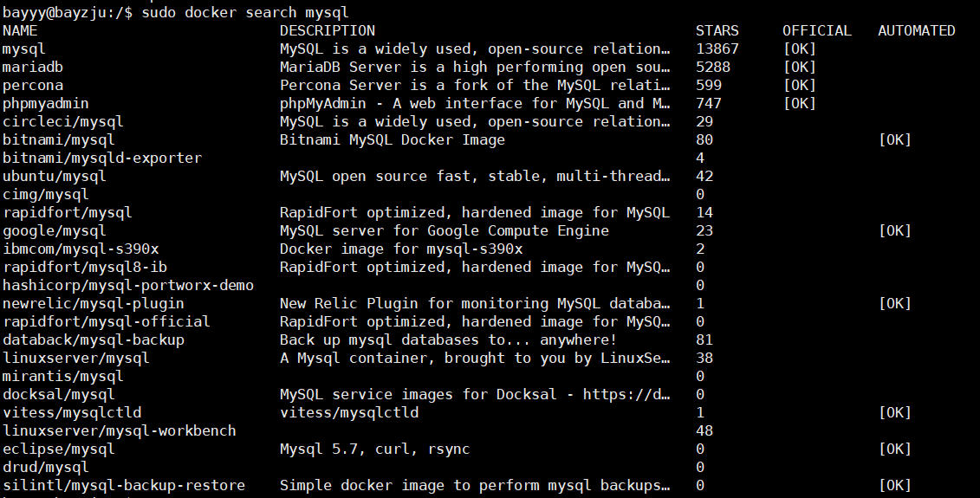Click the databack/mysql-backup image name
Image resolution: width=980 pixels, height=498 pixels.
tap(94, 340)
